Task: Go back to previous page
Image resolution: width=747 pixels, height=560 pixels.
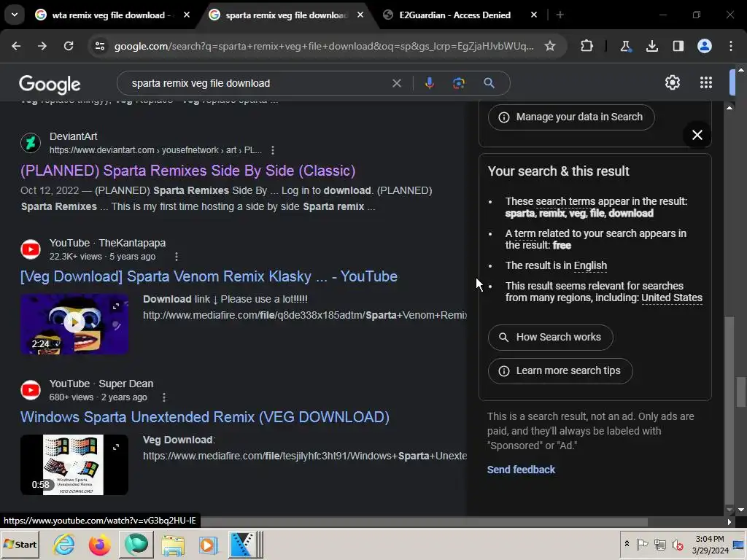Action: tap(16, 46)
